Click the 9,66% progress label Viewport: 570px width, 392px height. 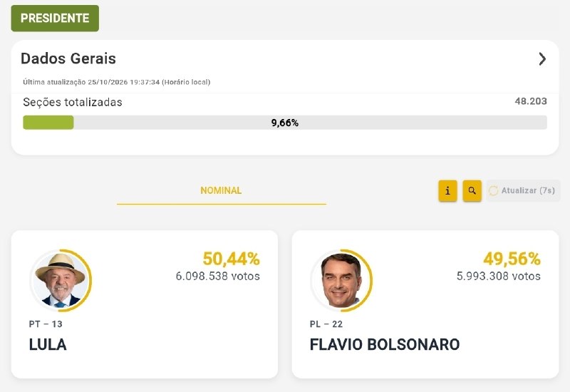[x=285, y=123]
